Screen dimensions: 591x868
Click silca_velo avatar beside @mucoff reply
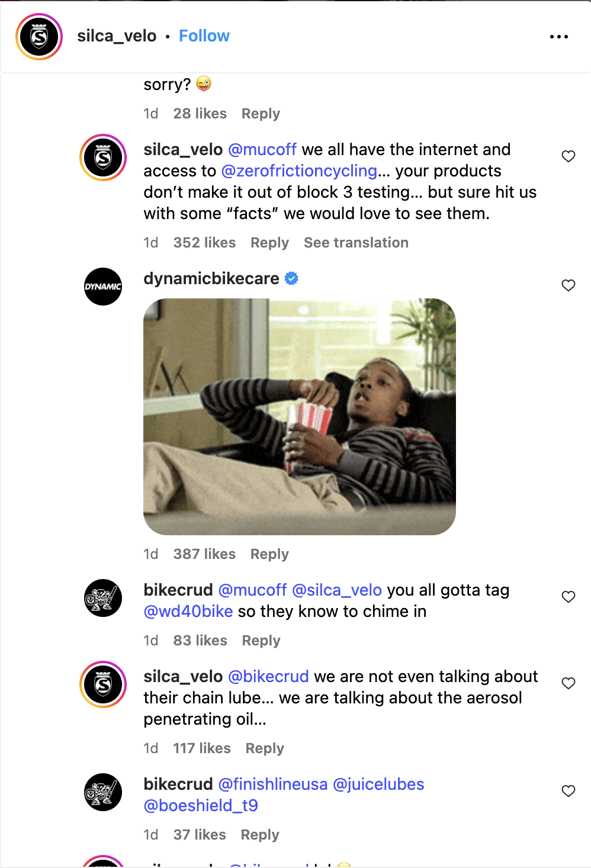point(103,157)
